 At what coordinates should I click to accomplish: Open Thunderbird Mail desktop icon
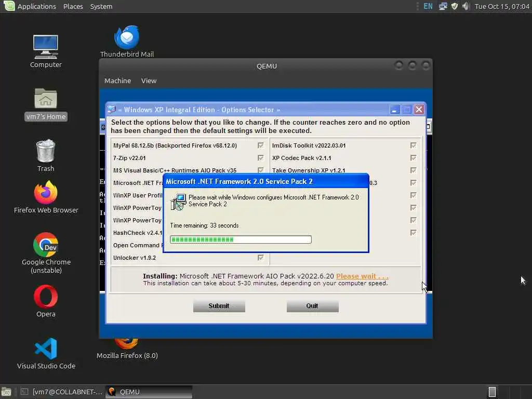pos(127,42)
